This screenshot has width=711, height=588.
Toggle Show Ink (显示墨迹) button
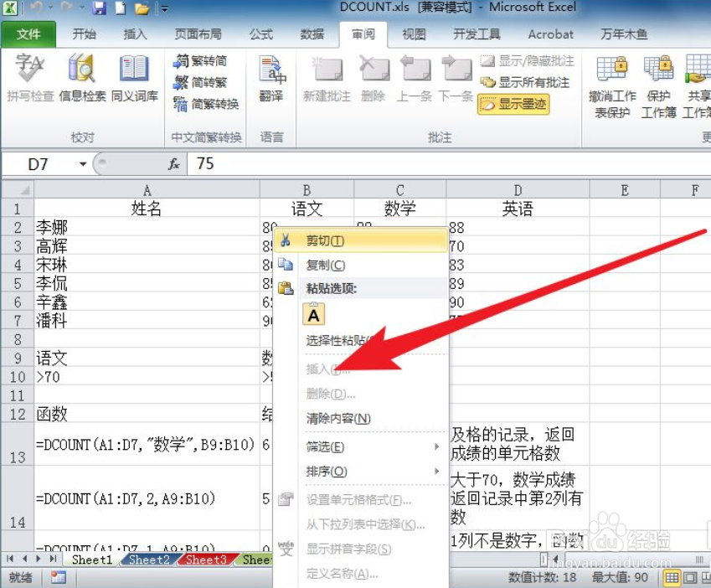[513, 104]
